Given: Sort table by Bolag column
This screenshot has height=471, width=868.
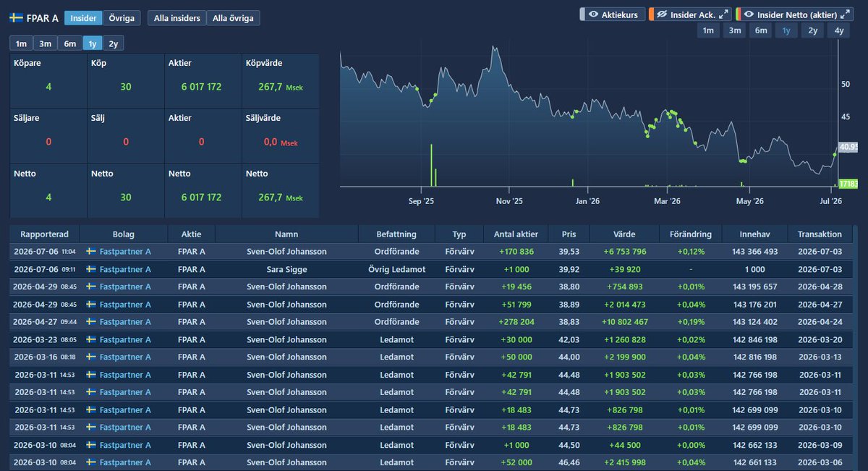Looking at the screenshot, I should [x=124, y=234].
